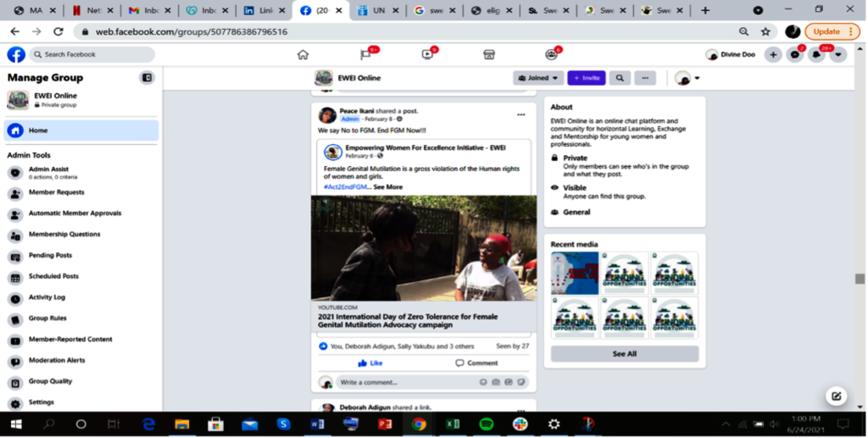Open Excel from the taskbar
This screenshot has height=438, width=868.
tap(453, 424)
